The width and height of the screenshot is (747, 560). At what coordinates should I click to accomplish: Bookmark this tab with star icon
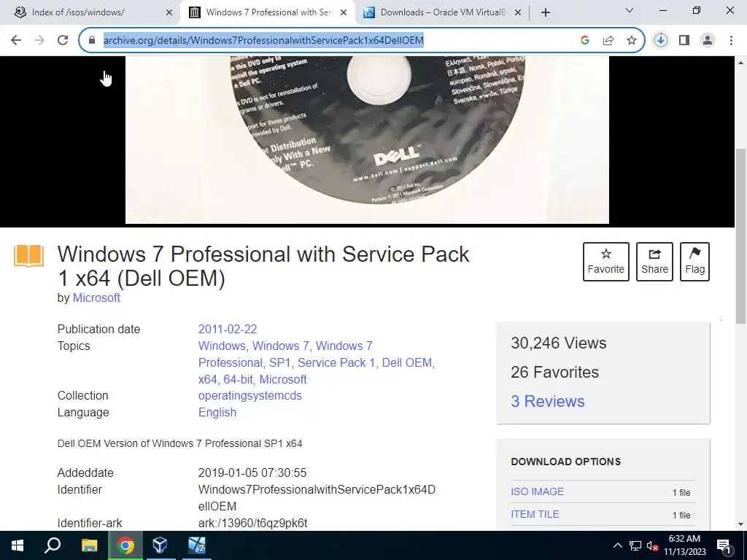tap(631, 40)
